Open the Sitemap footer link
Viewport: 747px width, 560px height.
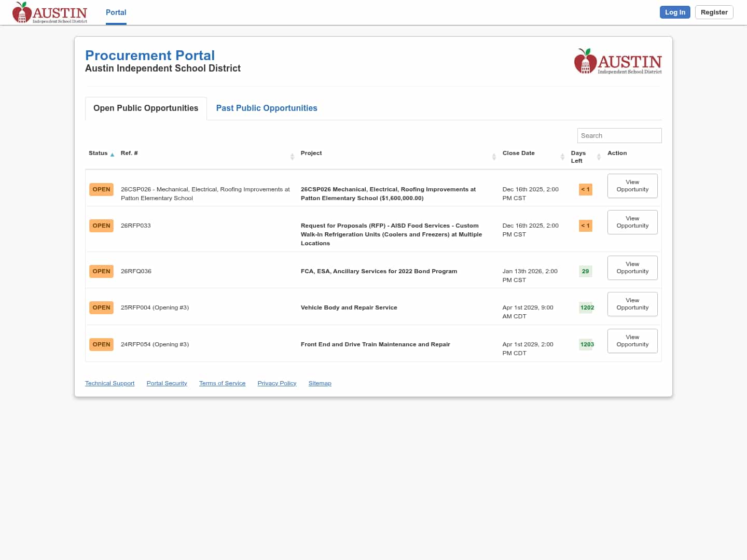point(320,383)
